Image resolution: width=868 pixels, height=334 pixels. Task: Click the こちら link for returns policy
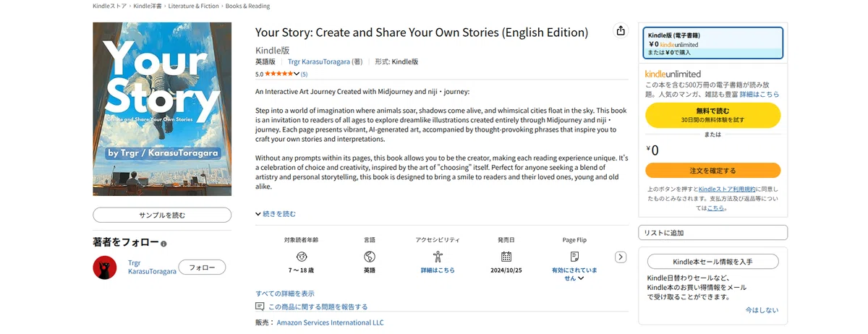pos(715,207)
